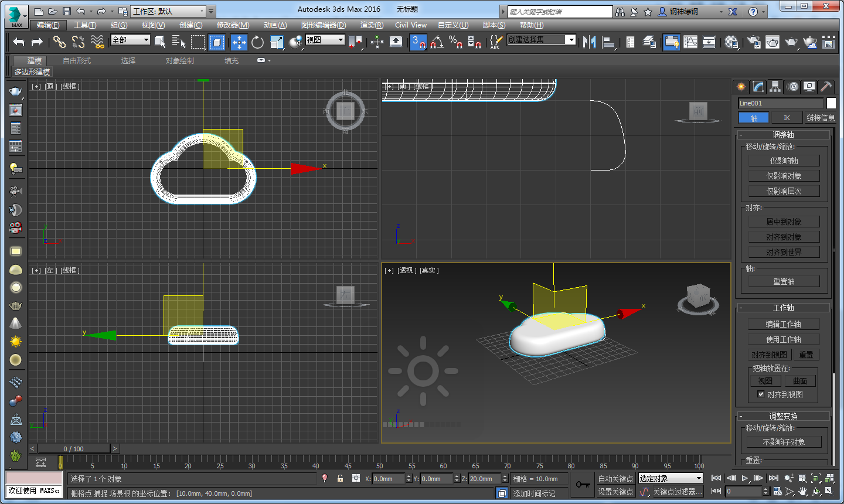Toggle the selection lock icon
Screen dimensions: 844x504
(340, 478)
